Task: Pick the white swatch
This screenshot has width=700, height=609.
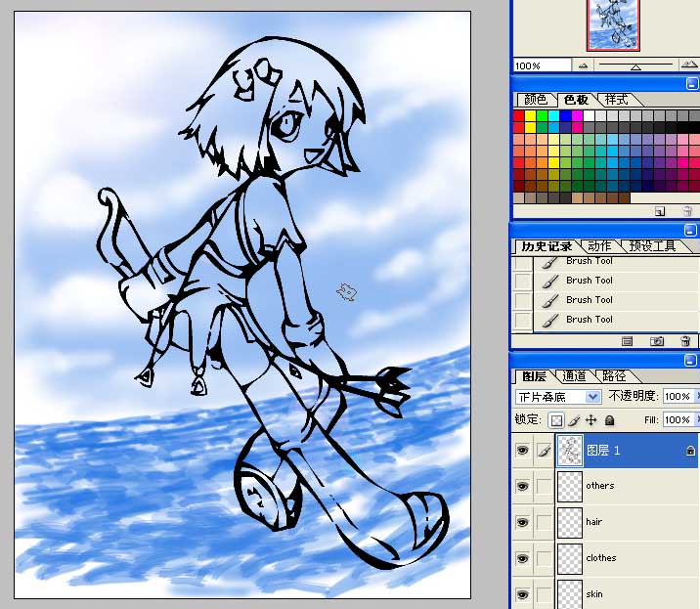Action: tap(589, 116)
